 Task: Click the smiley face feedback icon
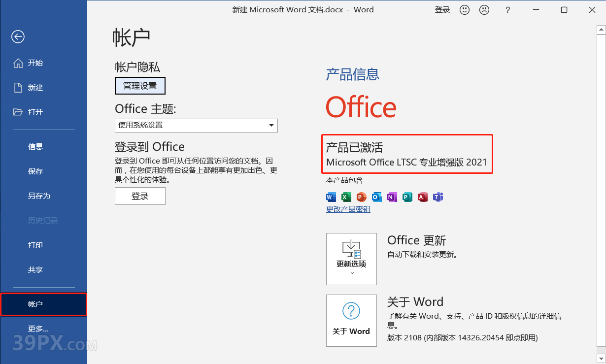(x=465, y=10)
